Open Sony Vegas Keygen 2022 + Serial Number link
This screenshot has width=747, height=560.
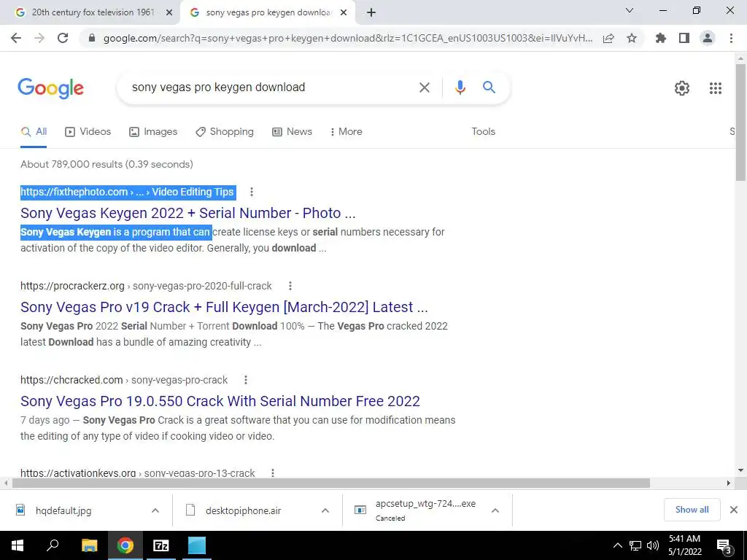tap(188, 213)
